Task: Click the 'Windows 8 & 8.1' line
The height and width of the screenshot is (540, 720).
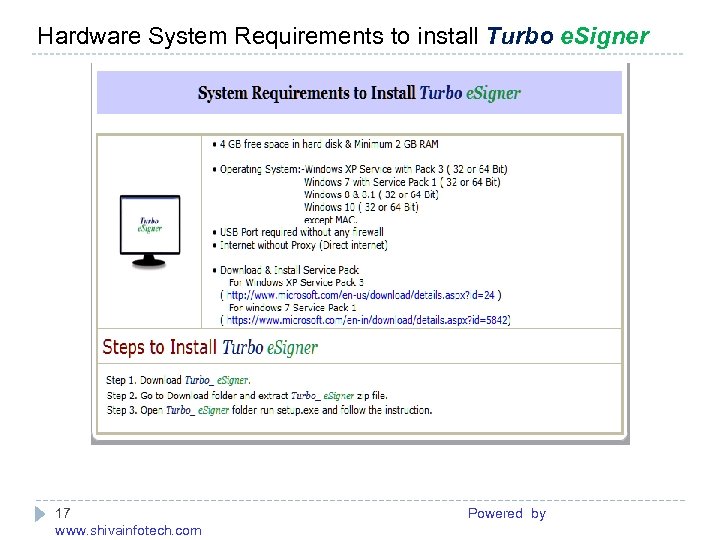Action: [x=371, y=195]
